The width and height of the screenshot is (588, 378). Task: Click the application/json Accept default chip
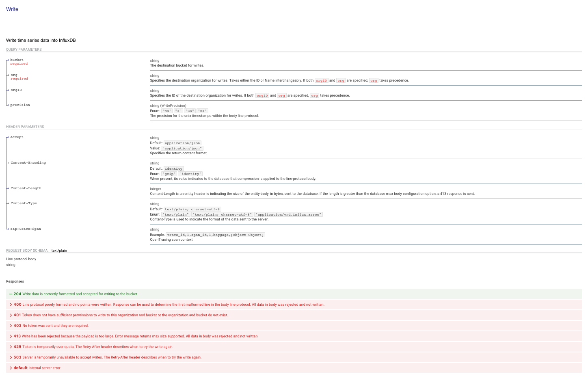click(x=182, y=143)
